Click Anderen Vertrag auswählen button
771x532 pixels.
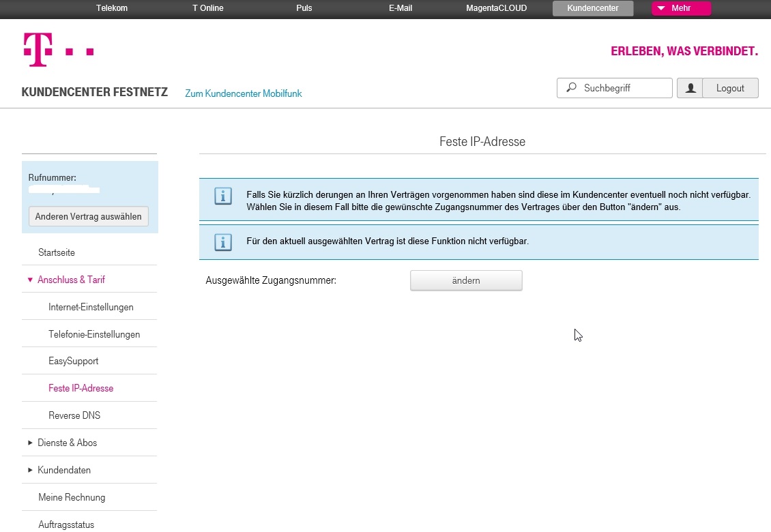tap(88, 216)
